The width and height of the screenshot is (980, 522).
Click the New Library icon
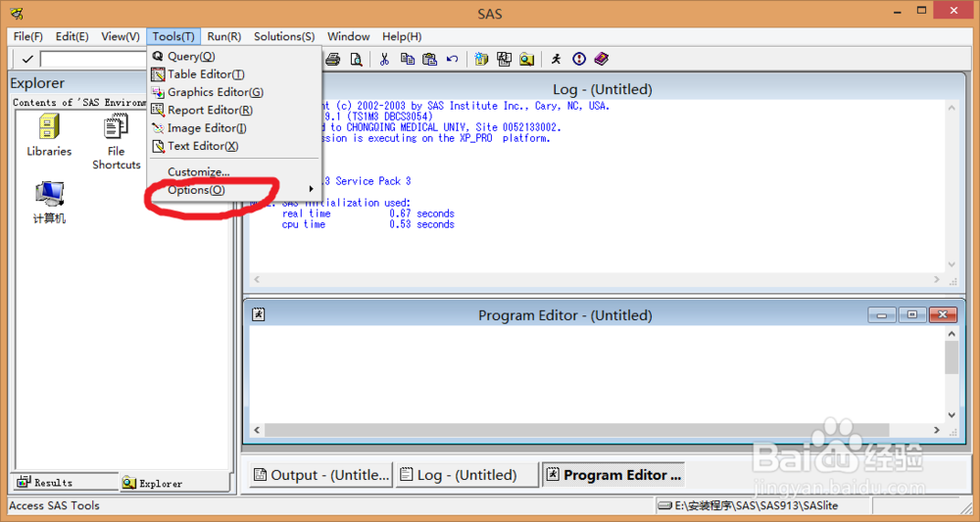coord(481,60)
